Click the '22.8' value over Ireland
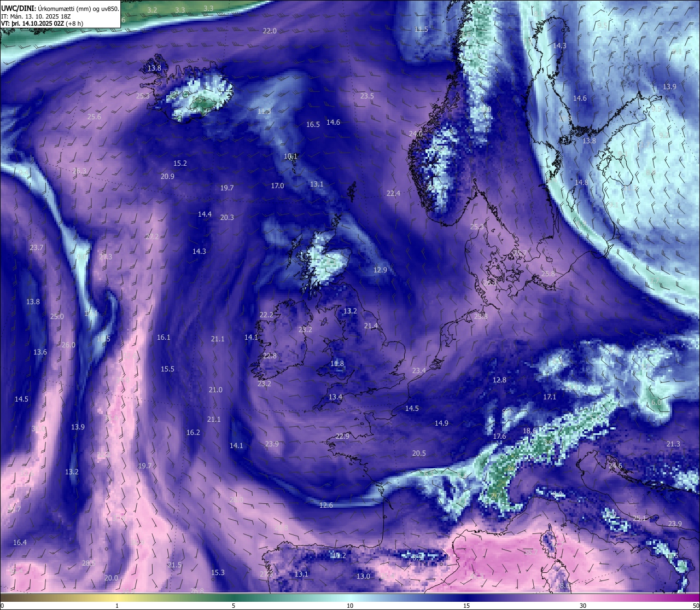Viewport: 700px width, 610px height. point(270,356)
